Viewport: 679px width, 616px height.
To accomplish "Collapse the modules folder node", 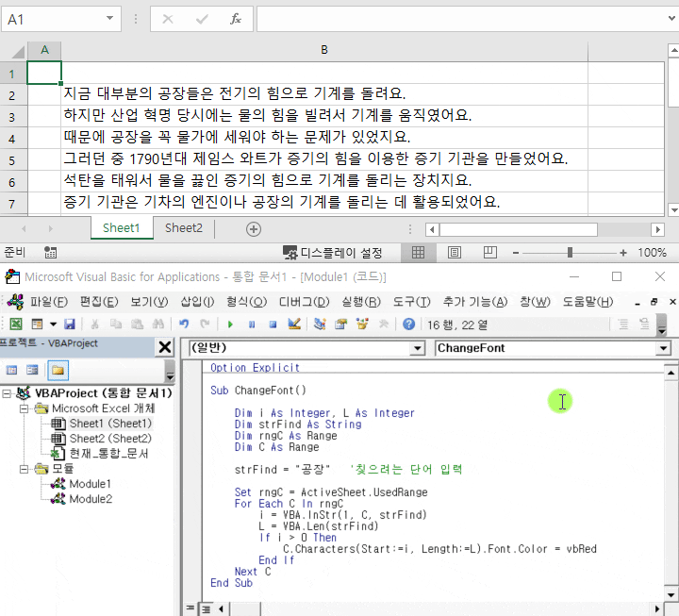I will (25, 469).
